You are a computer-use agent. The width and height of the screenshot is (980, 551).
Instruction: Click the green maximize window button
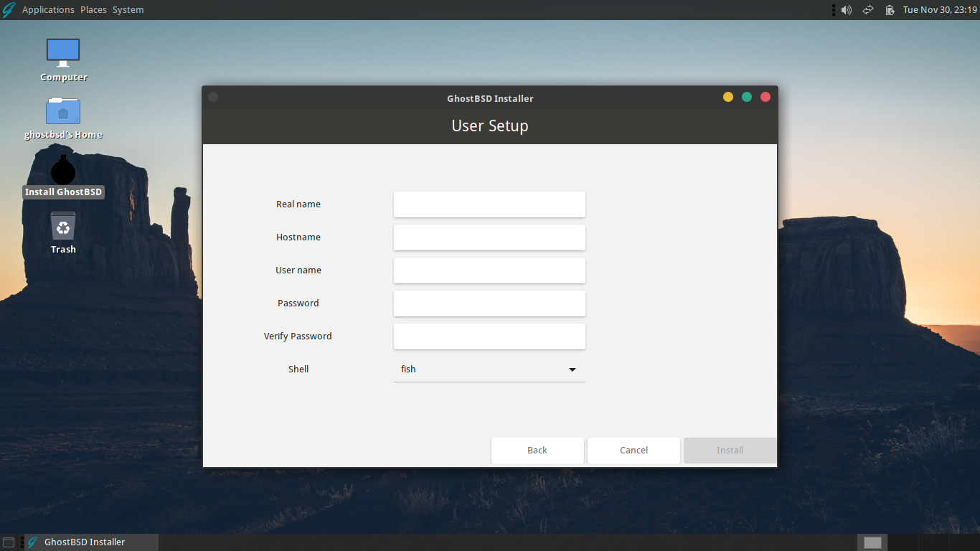(x=747, y=97)
